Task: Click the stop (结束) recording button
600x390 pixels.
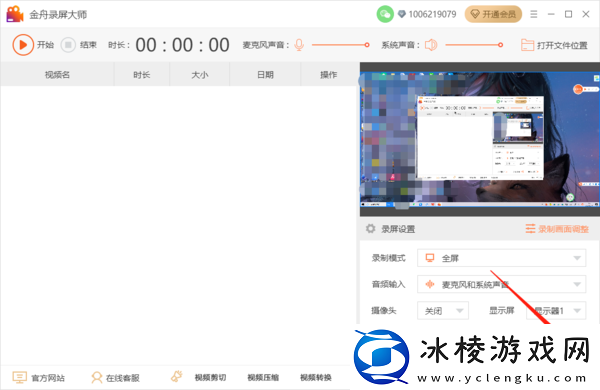Action: (x=68, y=45)
